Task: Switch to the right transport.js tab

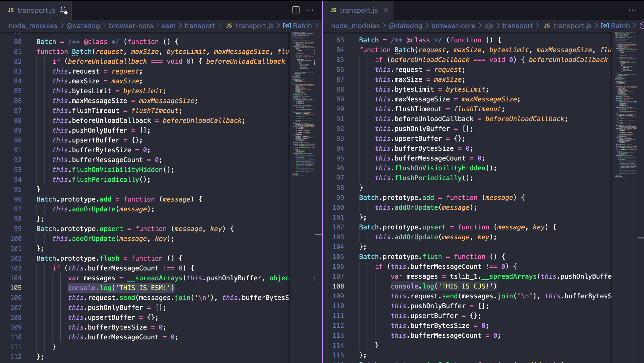Action: [x=358, y=10]
